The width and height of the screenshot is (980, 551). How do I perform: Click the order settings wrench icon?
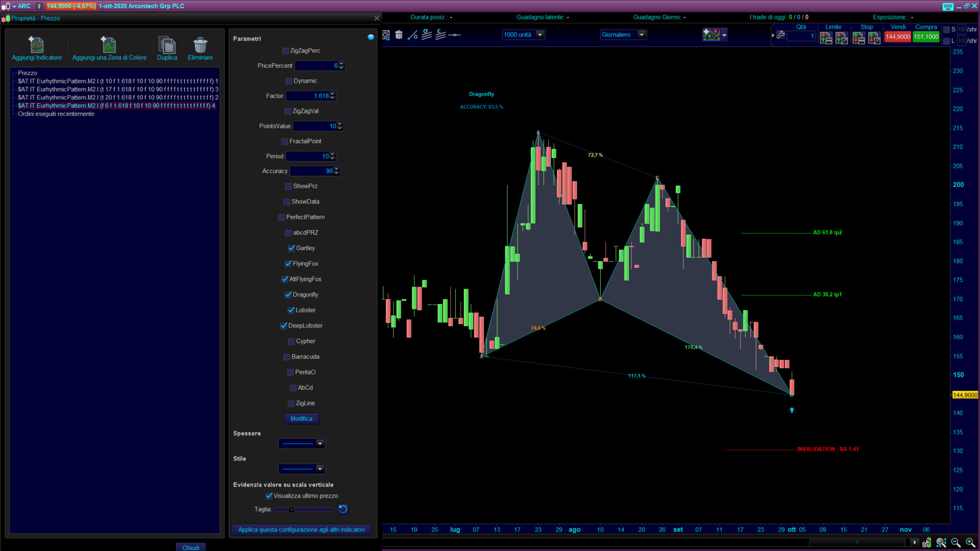(780, 35)
